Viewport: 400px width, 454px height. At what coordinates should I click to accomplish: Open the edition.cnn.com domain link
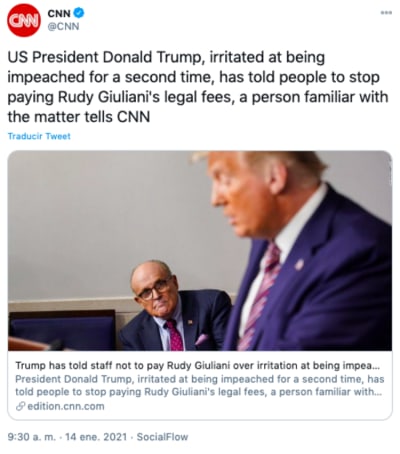click(x=66, y=406)
